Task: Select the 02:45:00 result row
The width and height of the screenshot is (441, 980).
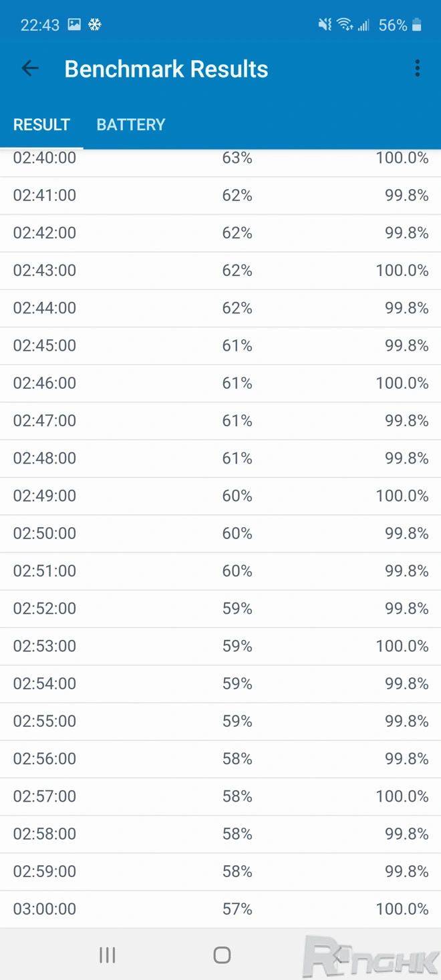Action: click(x=220, y=345)
